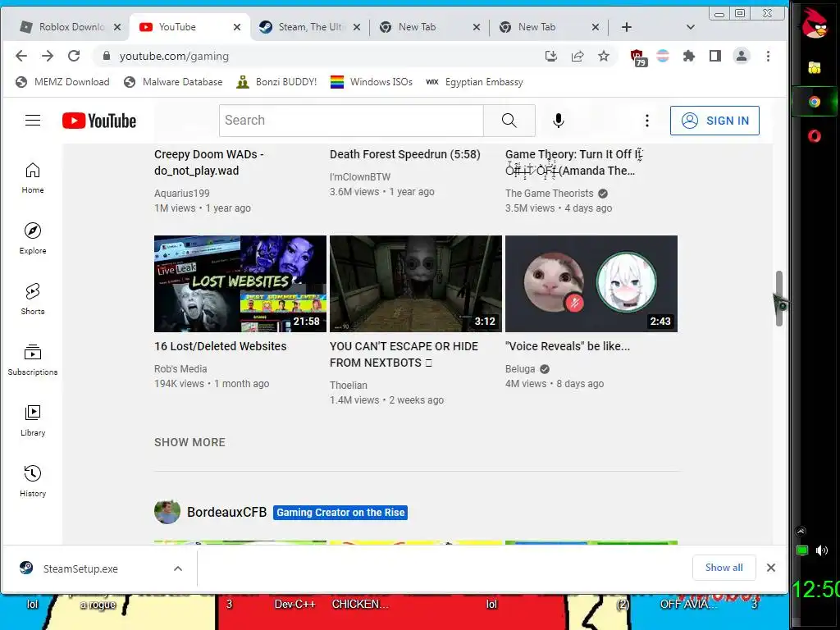Reload the page
Screen dimensions: 840x630
coord(74,56)
